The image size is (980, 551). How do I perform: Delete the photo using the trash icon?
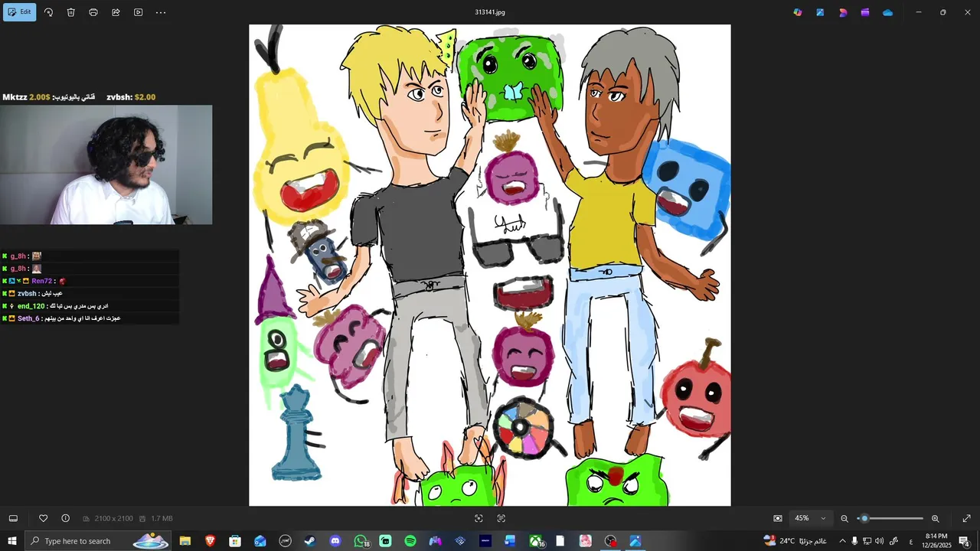[x=70, y=12]
